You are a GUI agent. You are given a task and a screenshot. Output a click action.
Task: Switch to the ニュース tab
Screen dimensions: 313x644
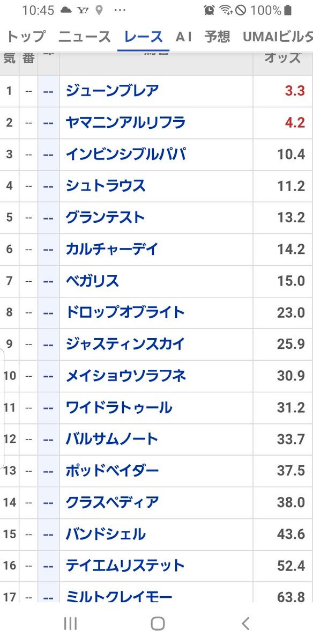(85, 36)
